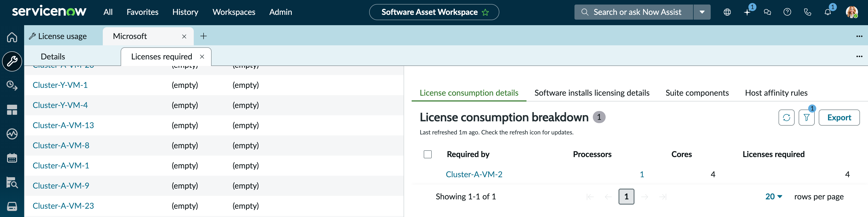
Task: Select the License consumption details tab
Action: coord(469,93)
